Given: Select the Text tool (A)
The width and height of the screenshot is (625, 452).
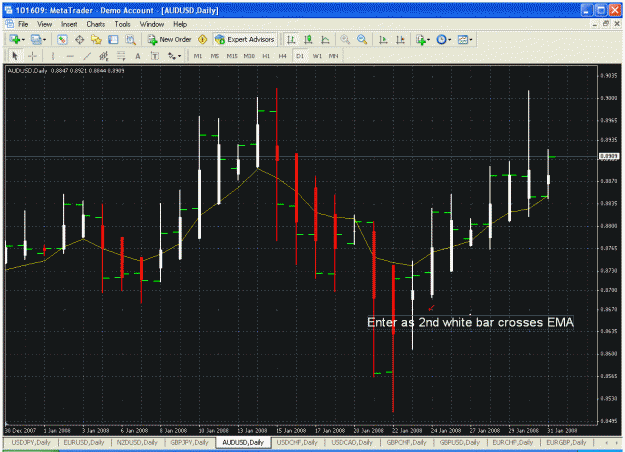Looking at the screenshot, I should click(x=138, y=56).
